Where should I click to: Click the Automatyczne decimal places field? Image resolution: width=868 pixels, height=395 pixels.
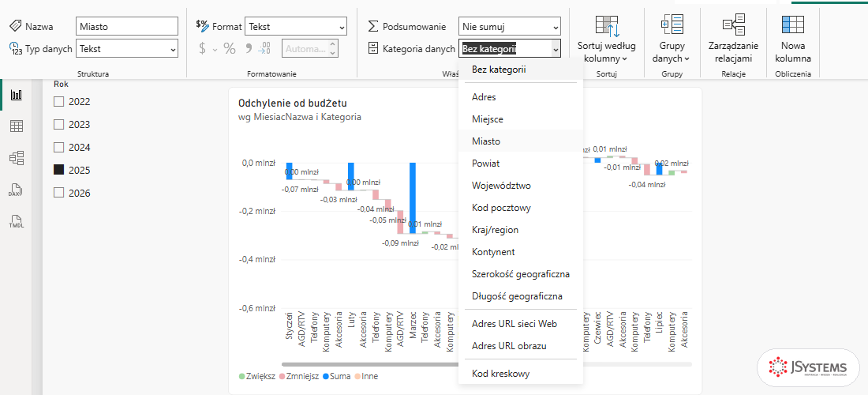[x=309, y=49]
